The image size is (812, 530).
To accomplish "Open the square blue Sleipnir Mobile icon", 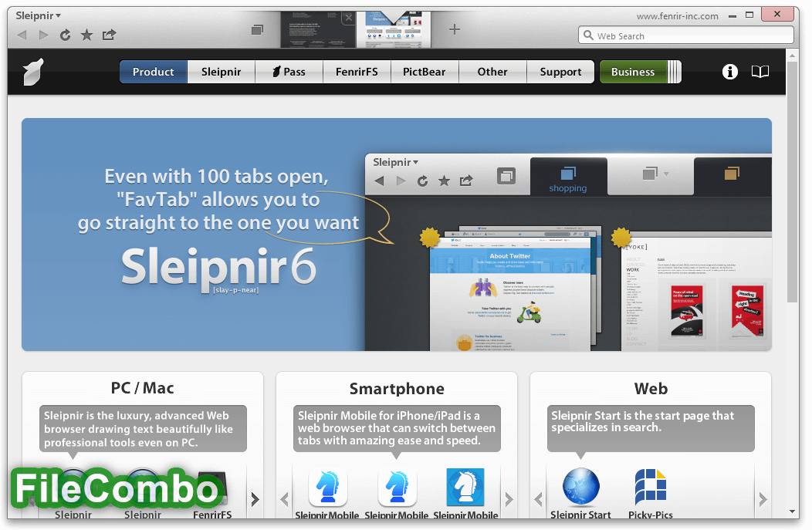I will tap(465, 488).
